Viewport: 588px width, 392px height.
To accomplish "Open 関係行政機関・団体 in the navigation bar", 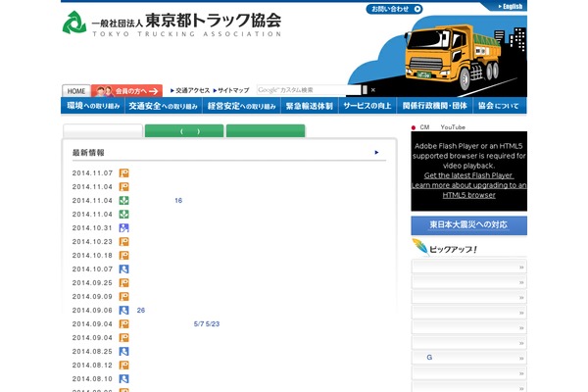I will (x=434, y=106).
